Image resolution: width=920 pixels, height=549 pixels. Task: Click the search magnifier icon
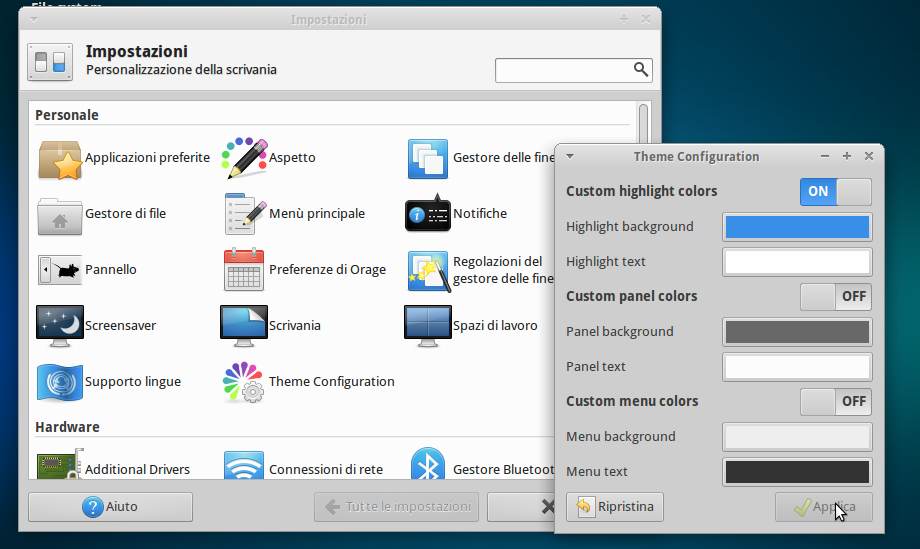[641, 70]
